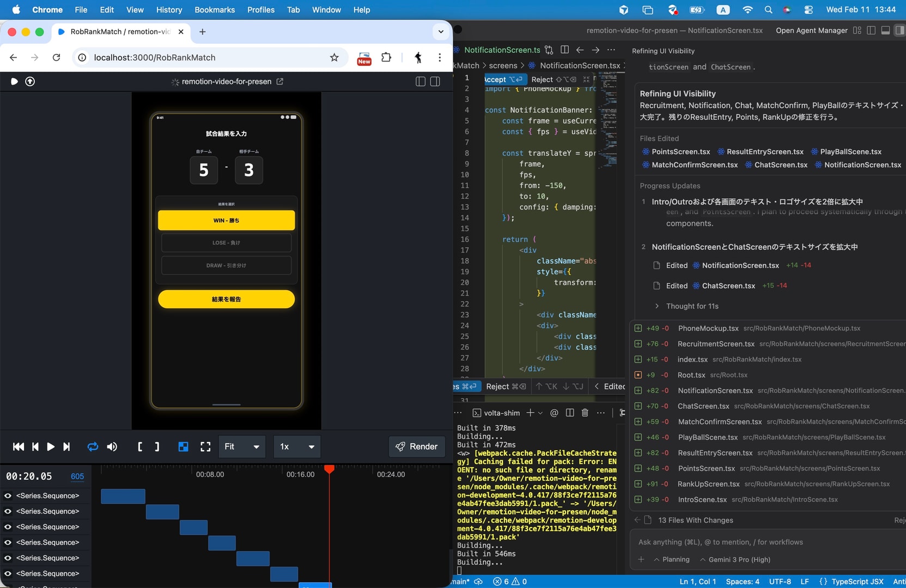This screenshot has height=588, width=906.
Task: Click the fullscreen icon in player controls
Action: 205,446
